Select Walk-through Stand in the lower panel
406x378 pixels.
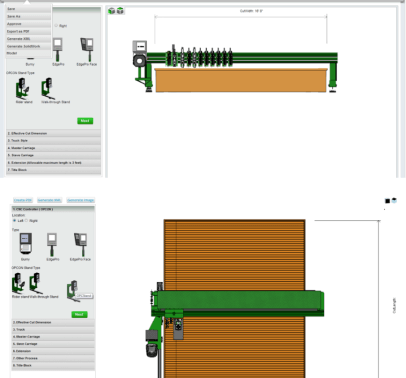(x=35, y=283)
